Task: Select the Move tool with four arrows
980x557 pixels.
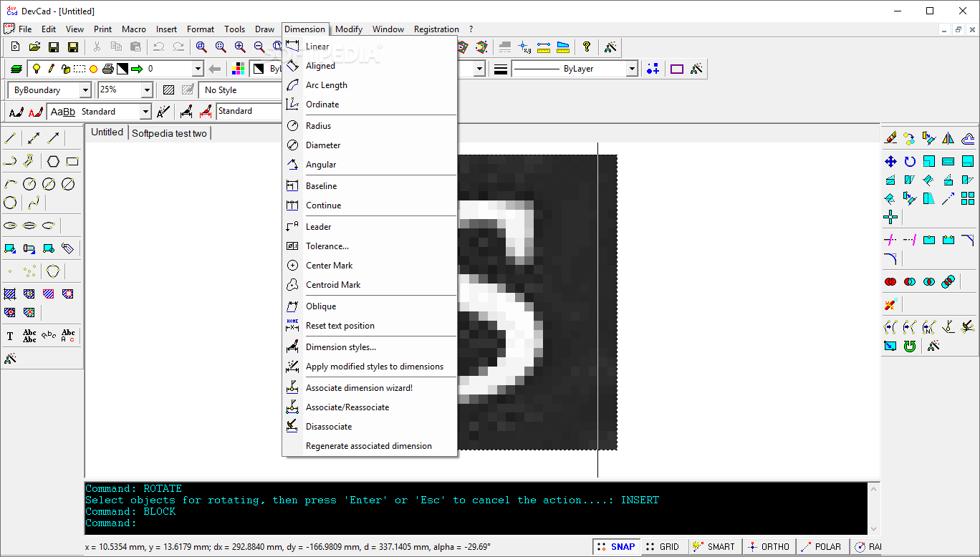Action: coord(890,161)
